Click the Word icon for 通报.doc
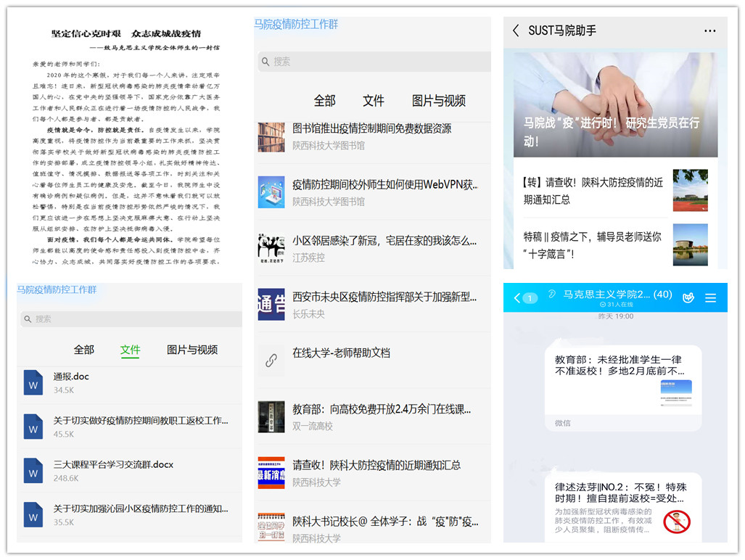 tap(33, 382)
